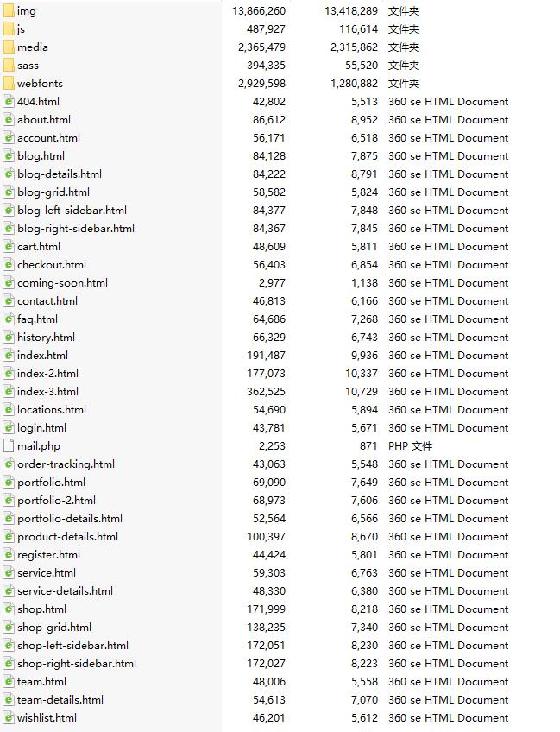Click the team.html file icon

point(9,682)
